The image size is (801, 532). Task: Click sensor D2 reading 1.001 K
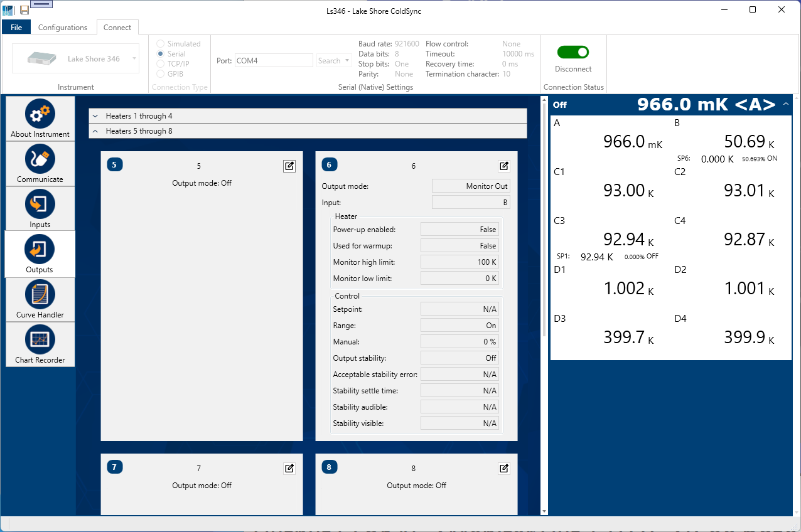(749, 289)
